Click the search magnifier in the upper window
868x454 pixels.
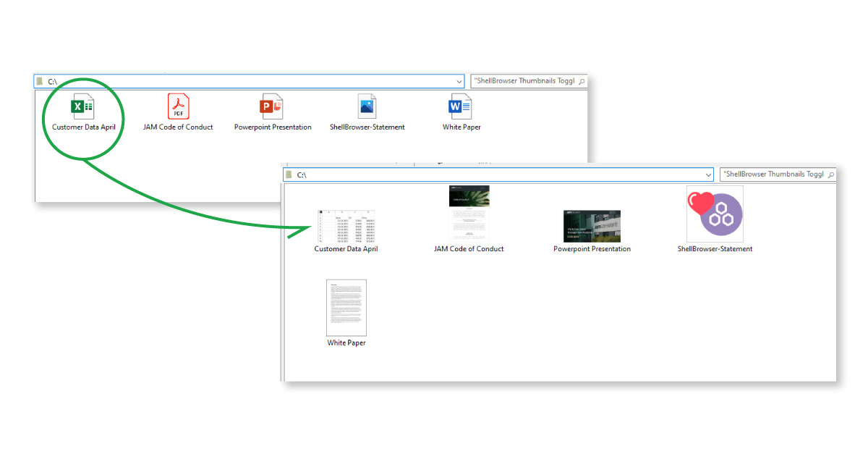point(582,81)
